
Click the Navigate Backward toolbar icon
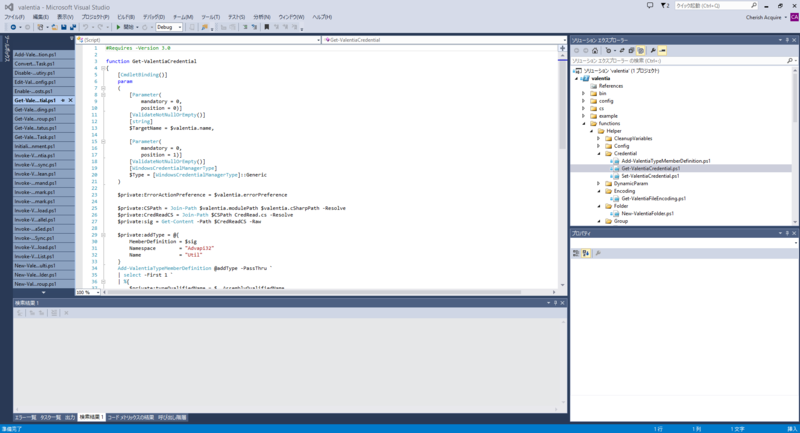pos(13,27)
